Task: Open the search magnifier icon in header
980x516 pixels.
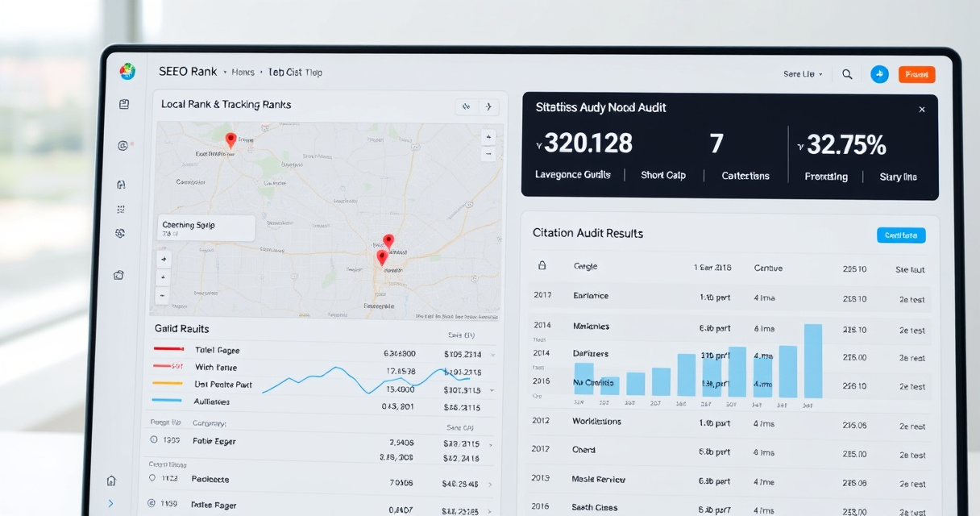Action: pos(847,74)
